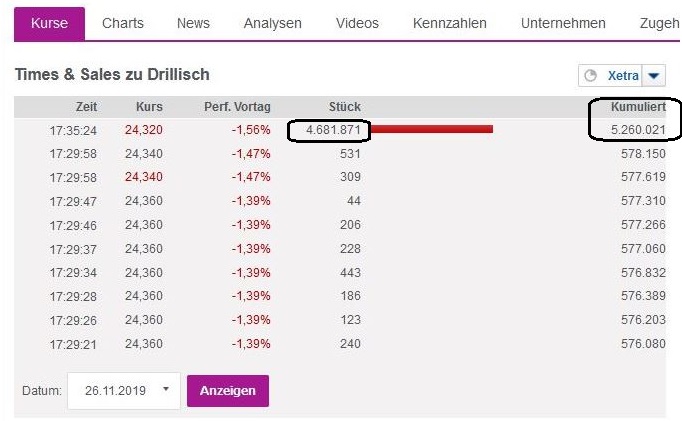Switch to the Charts tab

(x=123, y=23)
